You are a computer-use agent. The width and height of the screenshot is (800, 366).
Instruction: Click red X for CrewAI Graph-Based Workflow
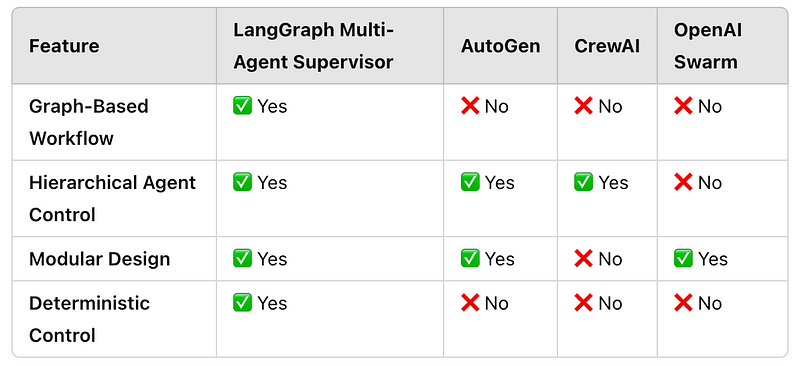(x=583, y=106)
